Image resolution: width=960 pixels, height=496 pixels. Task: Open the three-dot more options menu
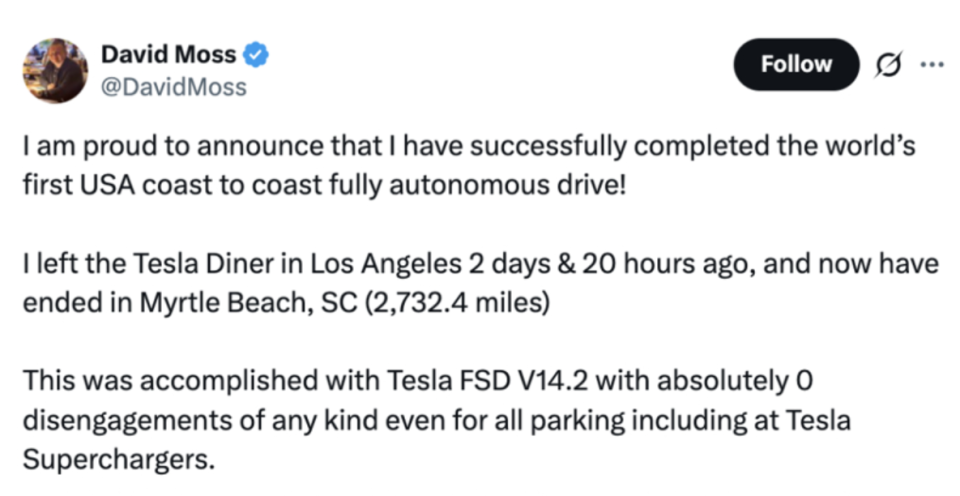[x=930, y=64]
